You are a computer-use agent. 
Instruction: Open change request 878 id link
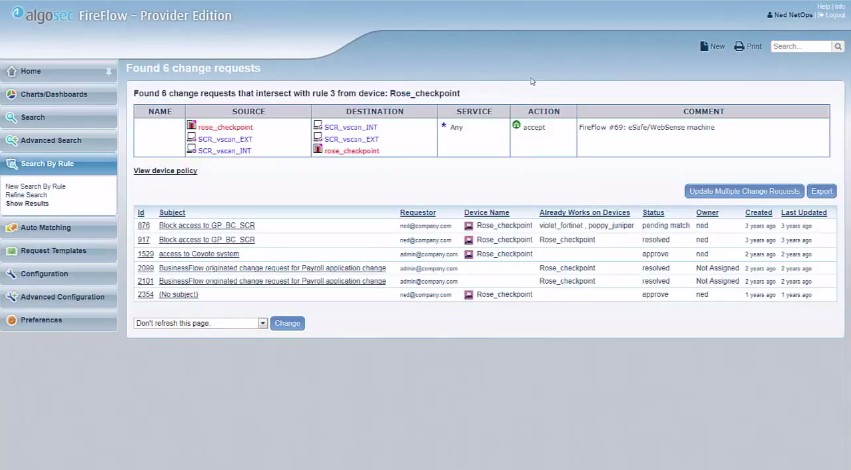pos(143,225)
